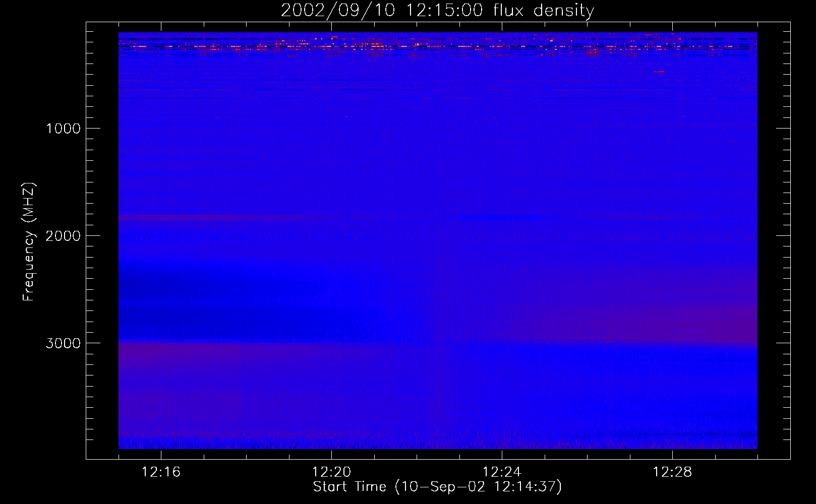Click the red-orange interference band at the top of the spectrogram

[x=438, y=44]
